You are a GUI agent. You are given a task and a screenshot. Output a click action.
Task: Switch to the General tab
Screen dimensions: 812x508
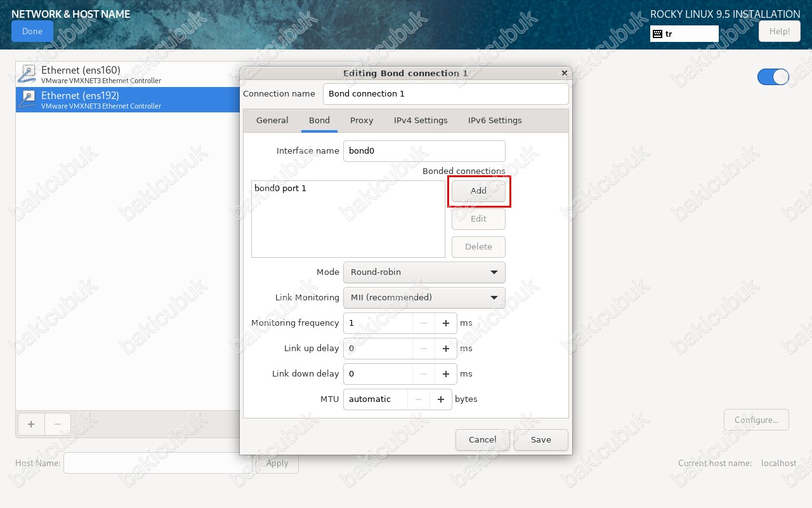(x=272, y=120)
